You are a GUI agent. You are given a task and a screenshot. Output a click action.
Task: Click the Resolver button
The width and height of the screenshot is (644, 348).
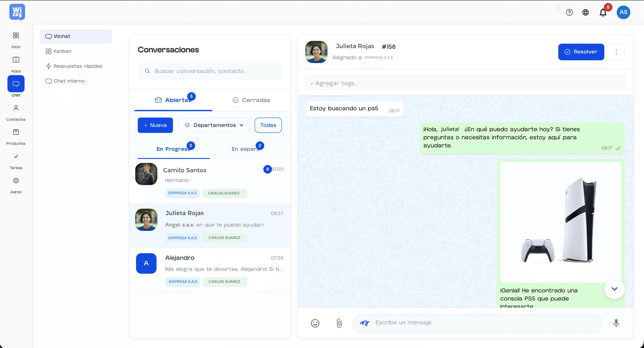[x=581, y=52]
